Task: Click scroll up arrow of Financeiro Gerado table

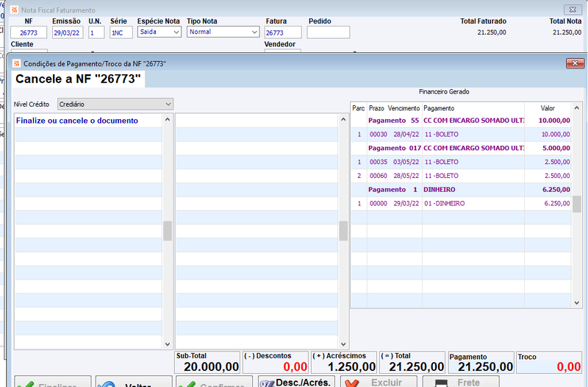Action: tap(577, 108)
